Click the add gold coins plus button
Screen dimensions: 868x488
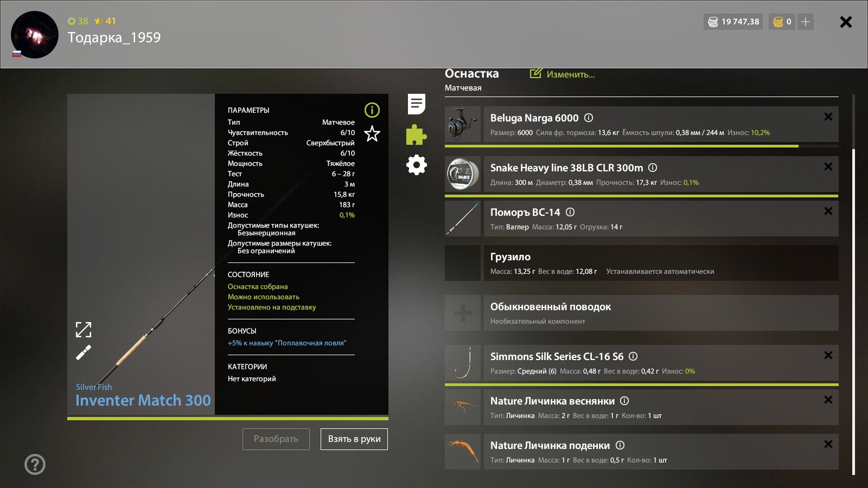click(806, 22)
